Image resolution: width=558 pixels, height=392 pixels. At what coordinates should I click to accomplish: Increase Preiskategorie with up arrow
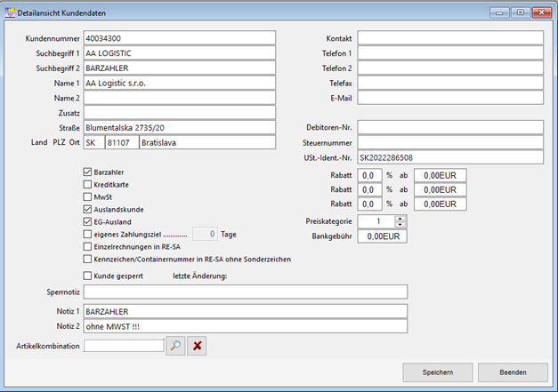[400, 218]
